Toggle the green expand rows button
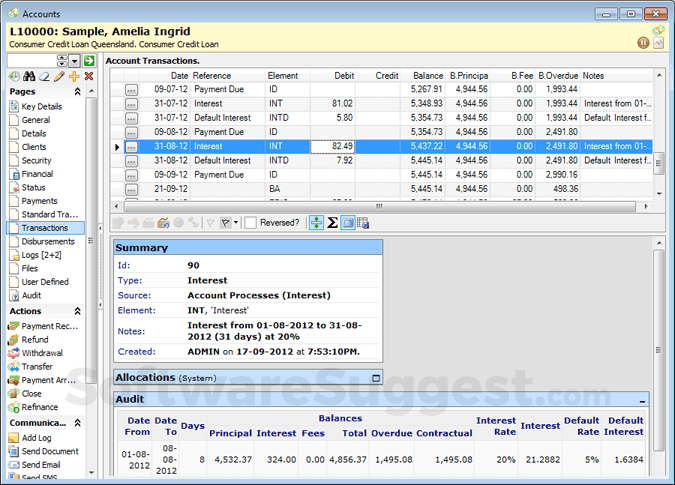 (x=316, y=222)
